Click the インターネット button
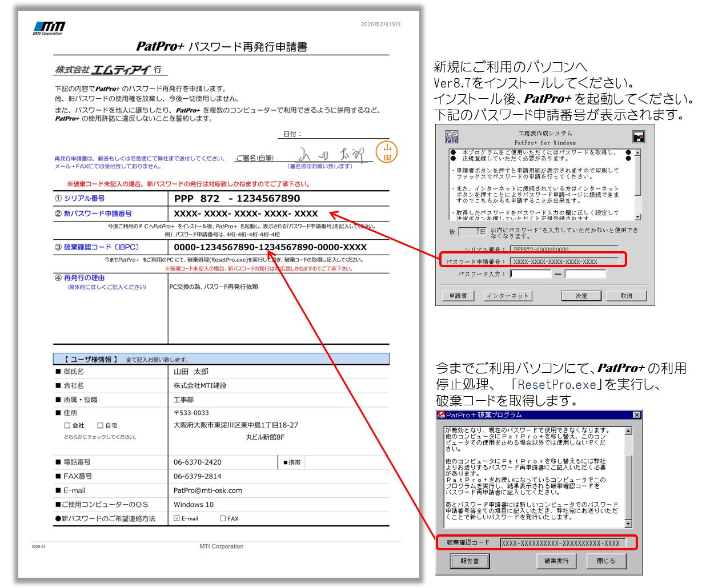This screenshot has width=706, height=588. point(508,296)
